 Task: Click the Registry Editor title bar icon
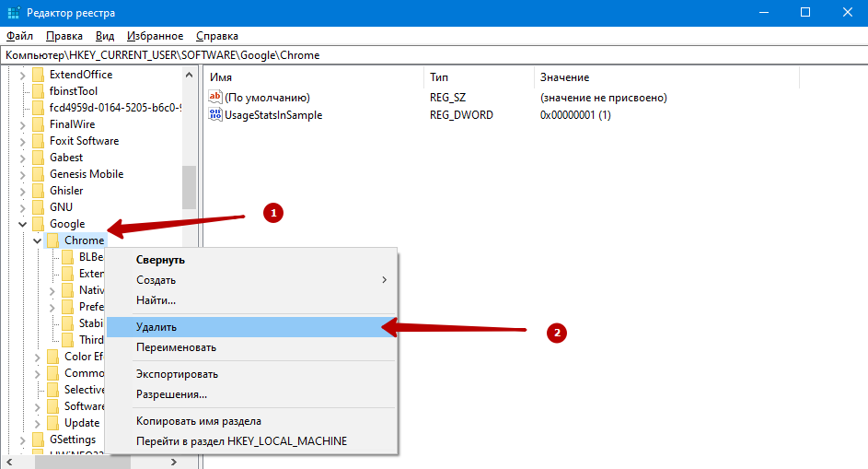pos(12,12)
